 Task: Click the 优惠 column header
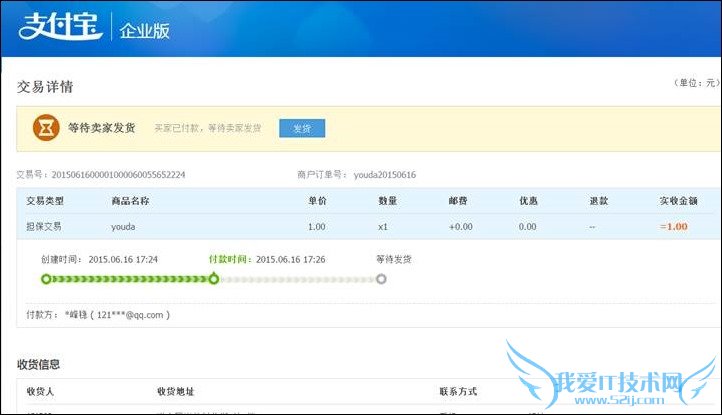pyautogui.click(x=529, y=201)
